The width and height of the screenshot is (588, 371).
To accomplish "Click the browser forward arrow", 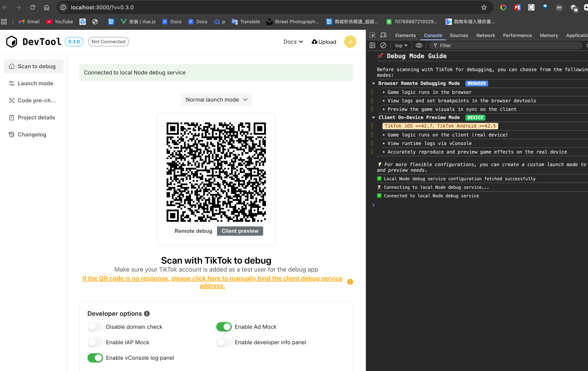I will [x=19, y=7].
